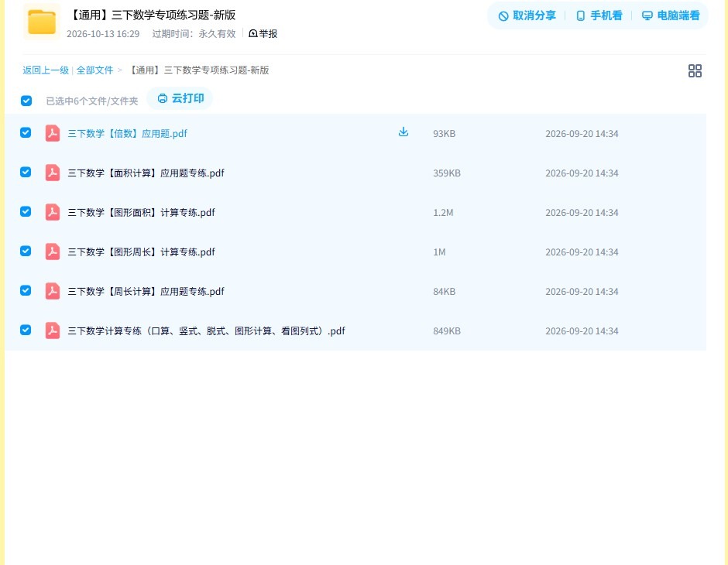Open the 手机看 mobile view option

click(x=599, y=15)
